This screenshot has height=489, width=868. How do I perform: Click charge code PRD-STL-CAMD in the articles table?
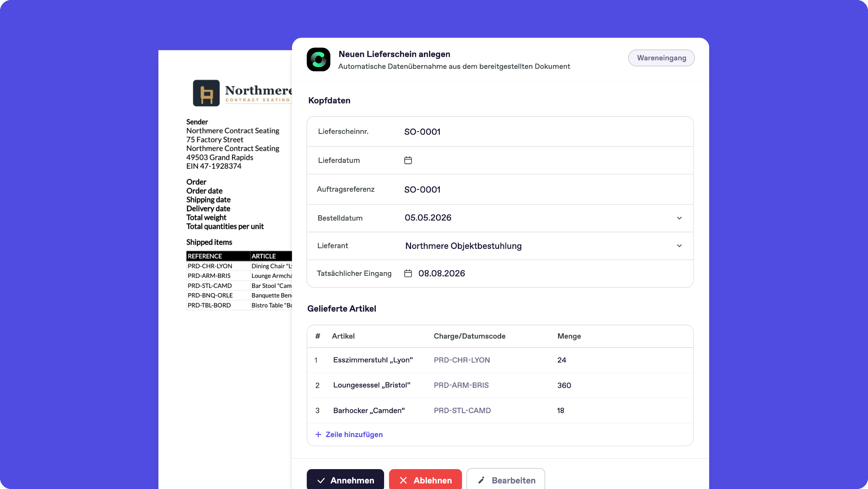[462, 410]
